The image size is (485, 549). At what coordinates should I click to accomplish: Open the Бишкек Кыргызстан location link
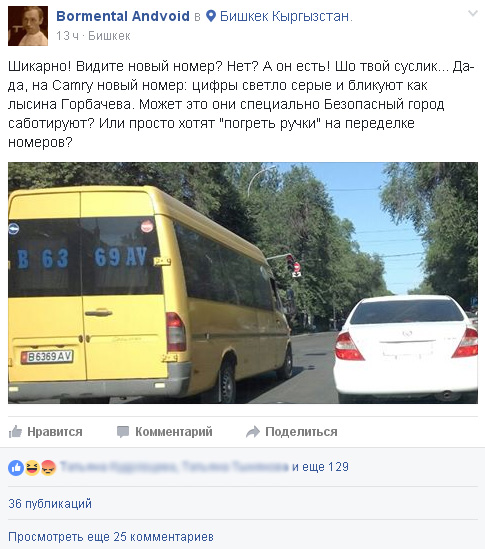pyautogui.click(x=286, y=16)
